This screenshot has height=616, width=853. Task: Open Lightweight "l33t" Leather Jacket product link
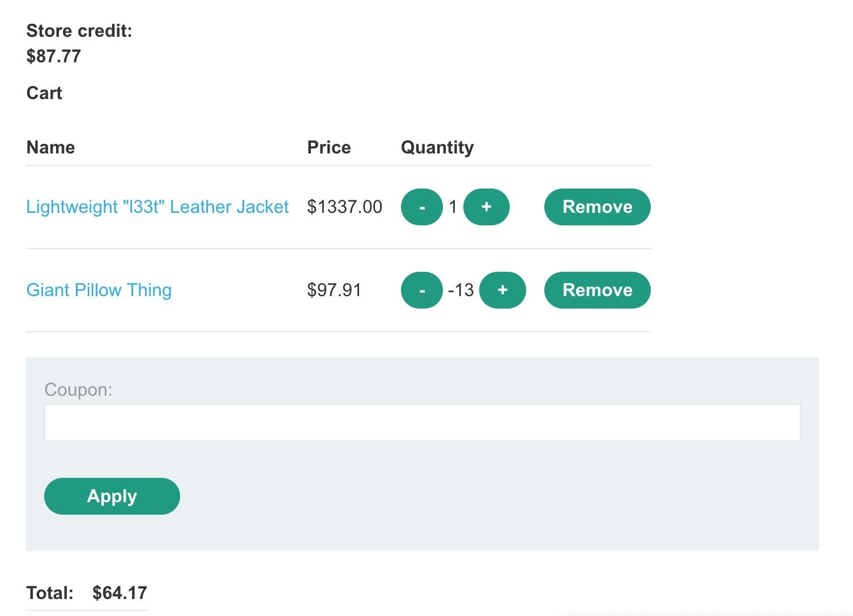(x=157, y=207)
